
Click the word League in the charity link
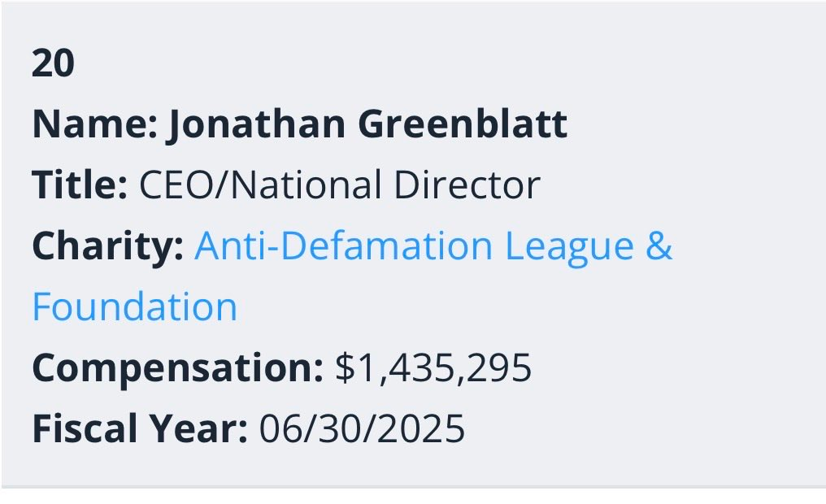pos(569,246)
